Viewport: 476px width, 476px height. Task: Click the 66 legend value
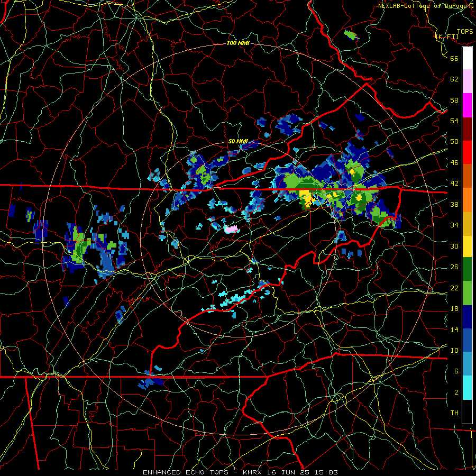tap(454, 58)
